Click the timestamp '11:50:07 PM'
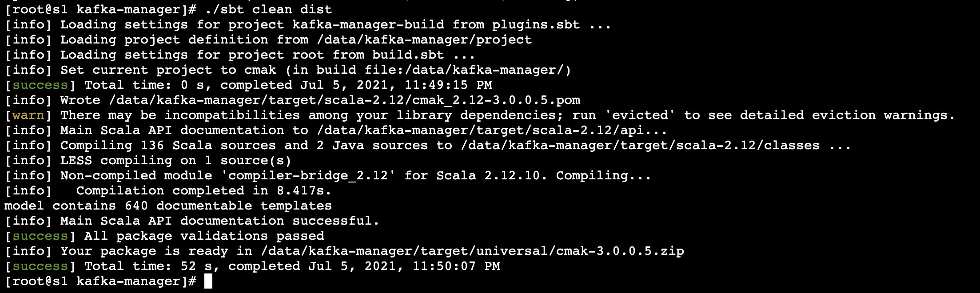Image resolution: width=980 pixels, height=293 pixels. pyautogui.click(x=456, y=266)
